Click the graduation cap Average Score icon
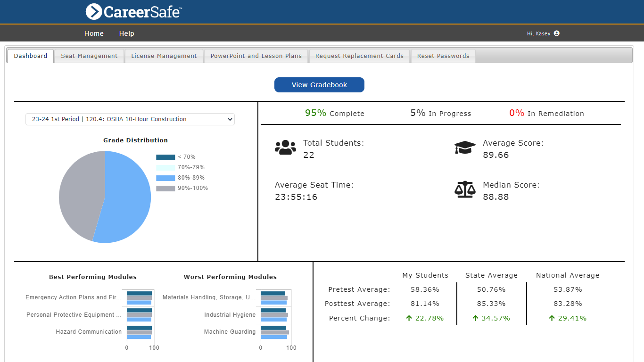Screen dimensions: 644x362 click(465, 148)
